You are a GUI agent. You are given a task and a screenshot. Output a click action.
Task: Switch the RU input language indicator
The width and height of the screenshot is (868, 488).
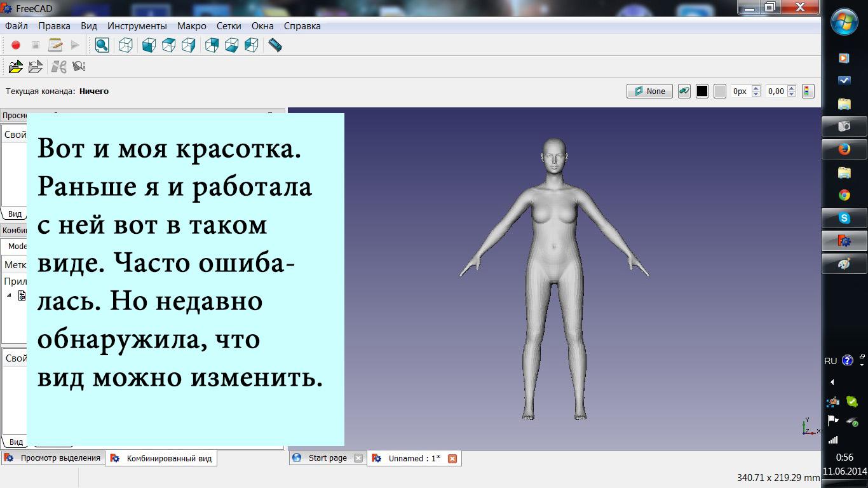[x=831, y=361]
